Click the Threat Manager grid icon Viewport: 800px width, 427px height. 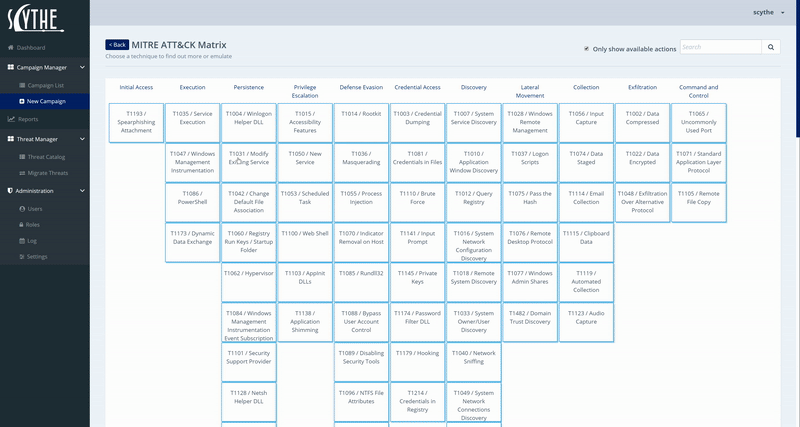click(11, 139)
